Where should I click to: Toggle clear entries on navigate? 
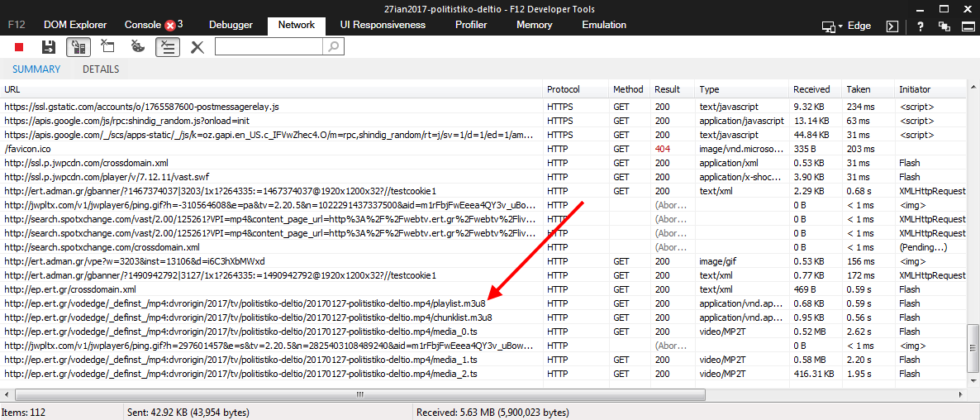pos(167,47)
